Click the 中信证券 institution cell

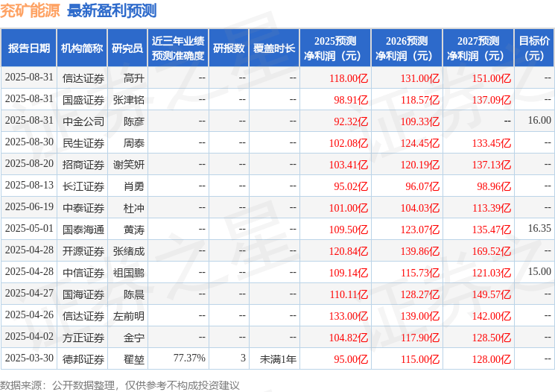(83, 273)
